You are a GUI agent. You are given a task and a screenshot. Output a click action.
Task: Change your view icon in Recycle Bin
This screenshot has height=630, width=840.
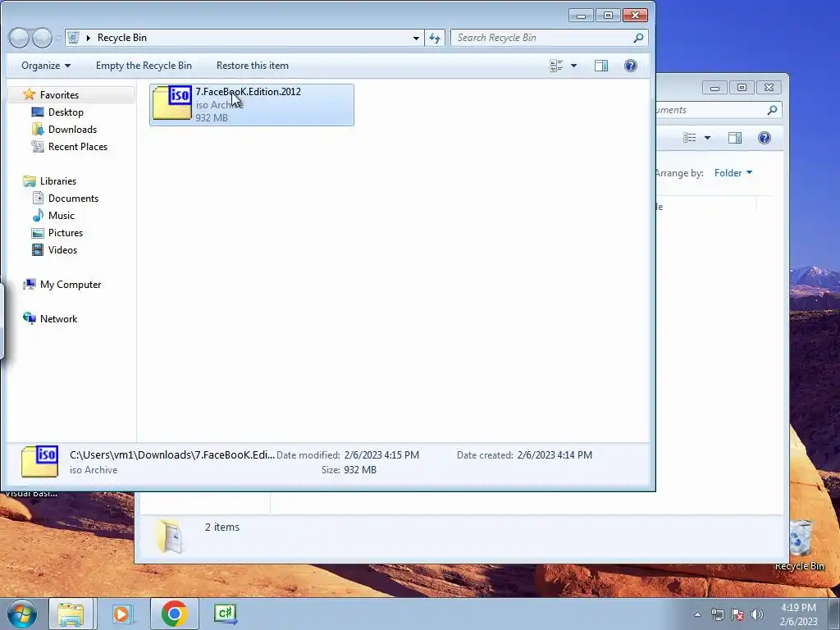[557, 66]
